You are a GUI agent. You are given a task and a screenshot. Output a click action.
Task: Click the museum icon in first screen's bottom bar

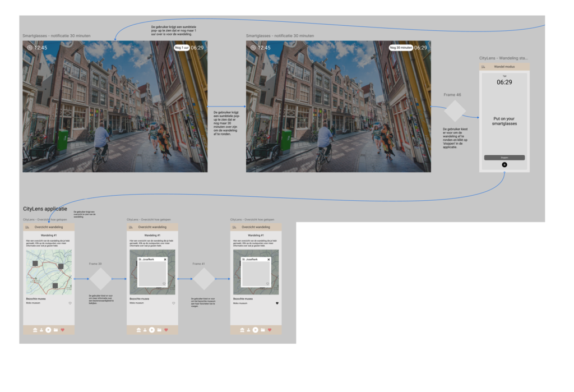(x=35, y=330)
